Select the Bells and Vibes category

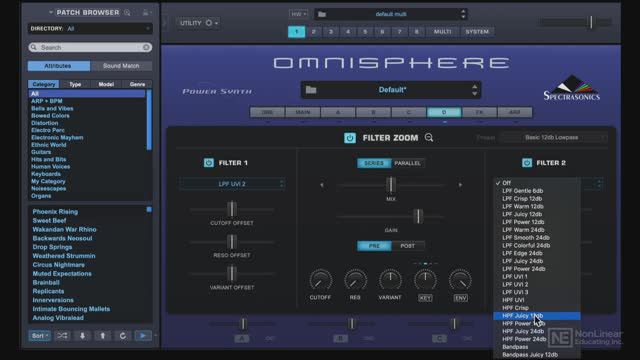click(x=52, y=109)
